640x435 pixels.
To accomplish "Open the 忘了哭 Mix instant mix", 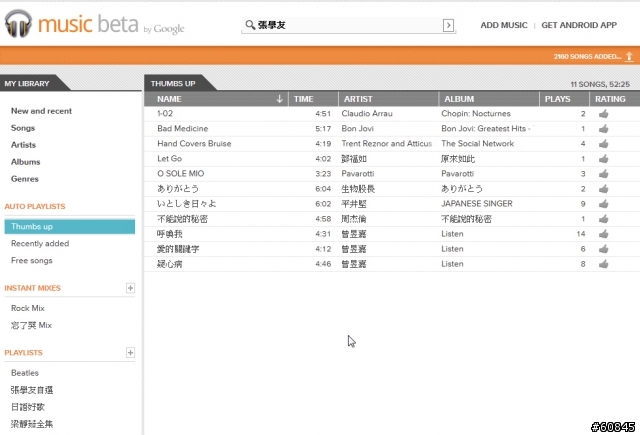I will click(x=31, y=325).
